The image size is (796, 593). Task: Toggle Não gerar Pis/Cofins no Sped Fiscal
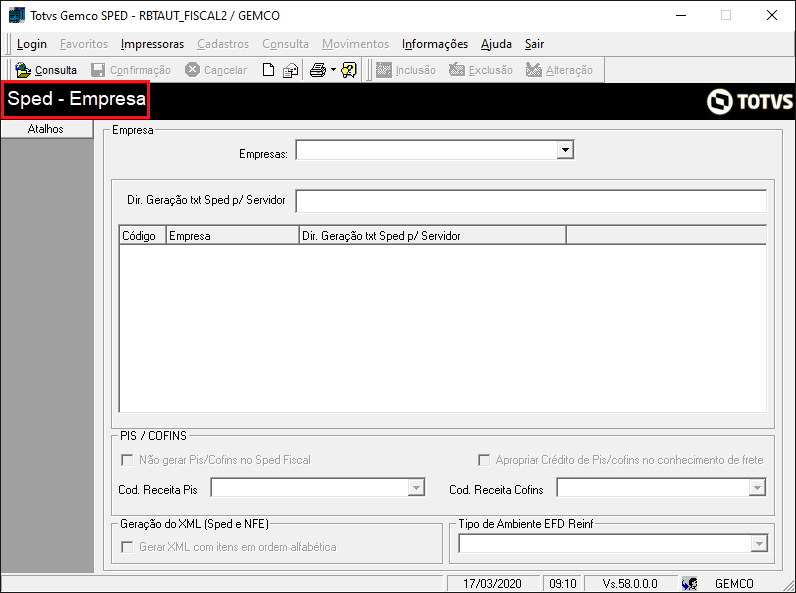127,460
